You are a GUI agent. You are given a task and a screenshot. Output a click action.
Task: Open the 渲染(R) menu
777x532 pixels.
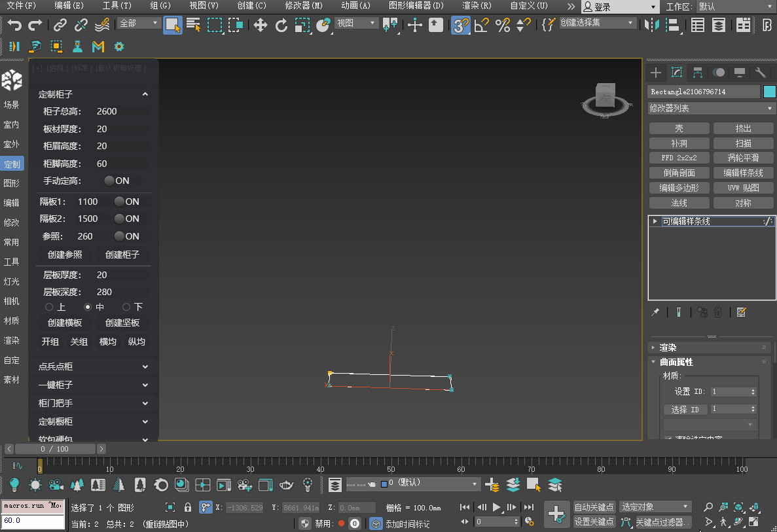point(477,5)
